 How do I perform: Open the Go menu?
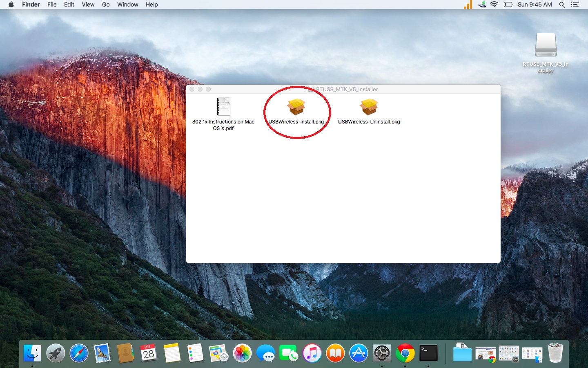click(106, 4)
